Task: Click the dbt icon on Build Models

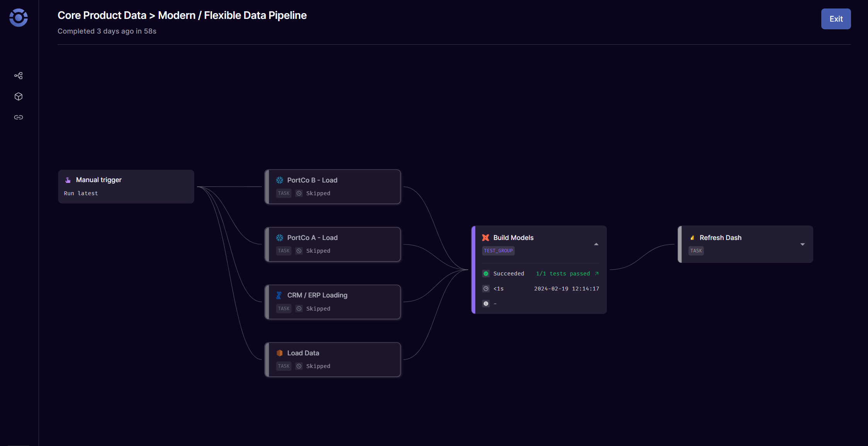Action: click(x=485, y=238)
